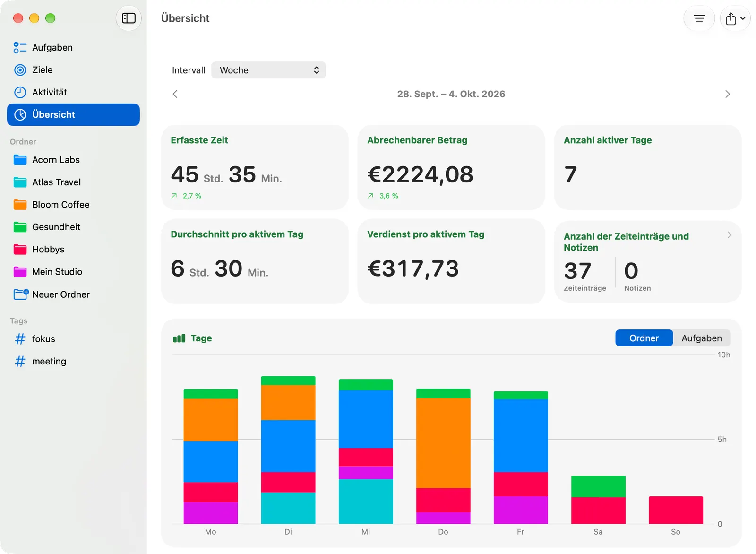The image size is (756, 554).
Task: Expand Zeiteinträge und Notizen card chevron
Action: pyautogui.click(x=730, y=235)
